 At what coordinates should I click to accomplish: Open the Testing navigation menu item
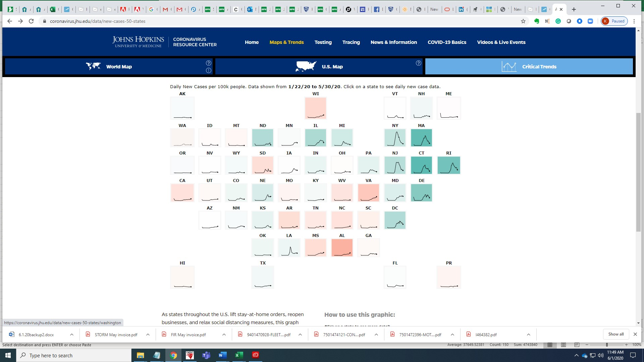[x=323, y=42]
